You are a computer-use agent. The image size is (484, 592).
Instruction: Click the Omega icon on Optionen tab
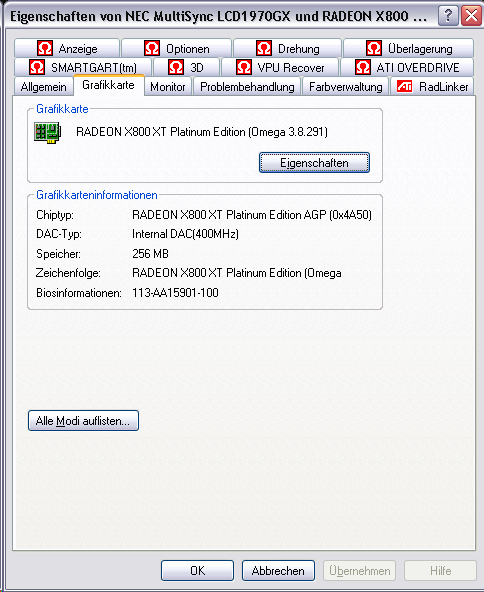[x=152, y=48]
